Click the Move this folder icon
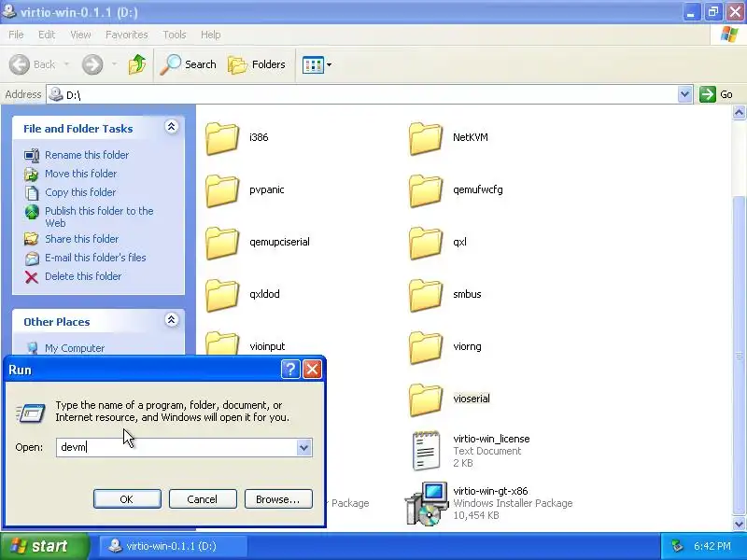Viewport: 747px width, 560px height. tap(32, 174)
